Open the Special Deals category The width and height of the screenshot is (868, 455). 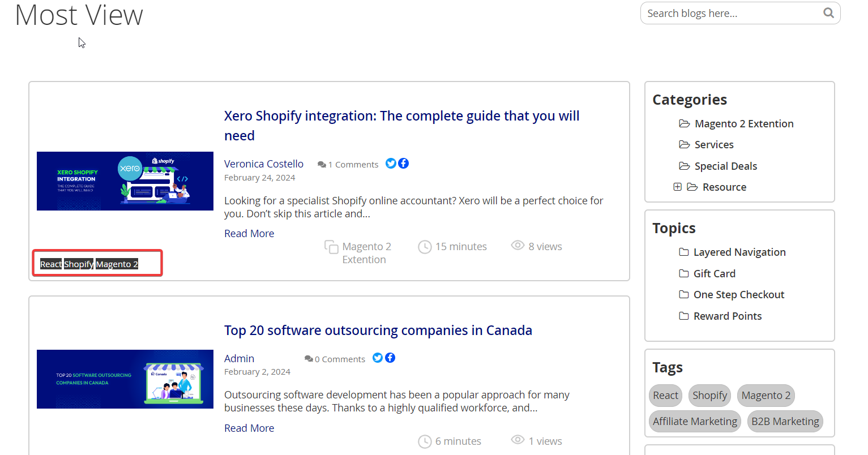coord(725,166)
